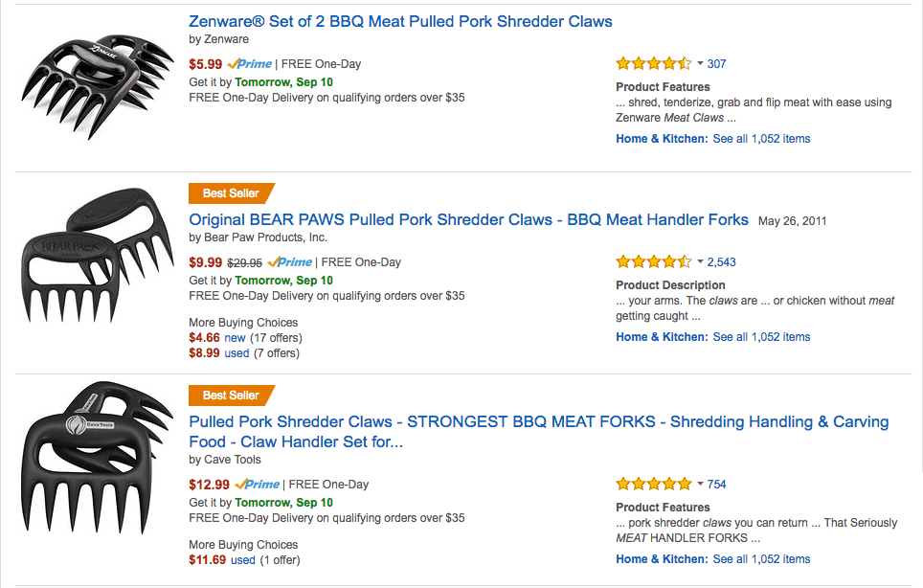The image size is (923, 588).
Task: Expand rating breakdown arrow beside 307 reviews
Action: pos(700,63)
